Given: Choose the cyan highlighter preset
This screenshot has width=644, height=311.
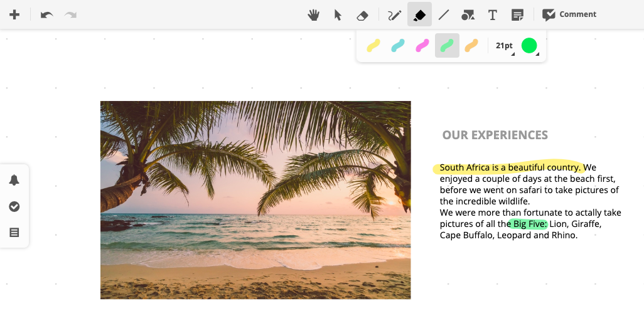Looking at the screenshot, I should click(398, 46).
